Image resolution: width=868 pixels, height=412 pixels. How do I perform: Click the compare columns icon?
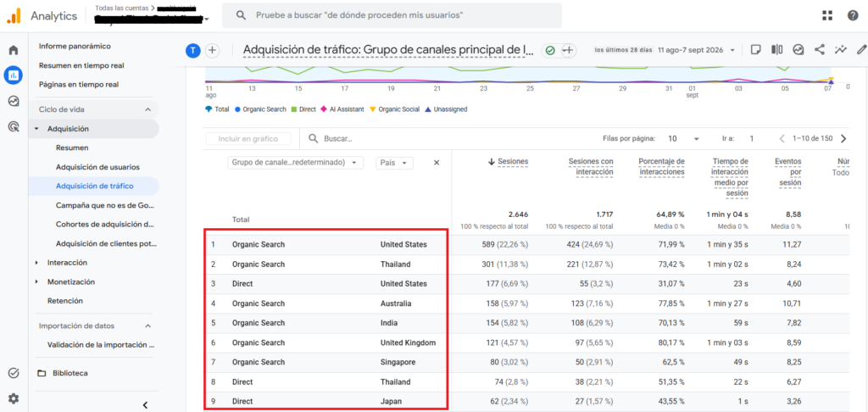pyautogui.click(x=776, y=50)
